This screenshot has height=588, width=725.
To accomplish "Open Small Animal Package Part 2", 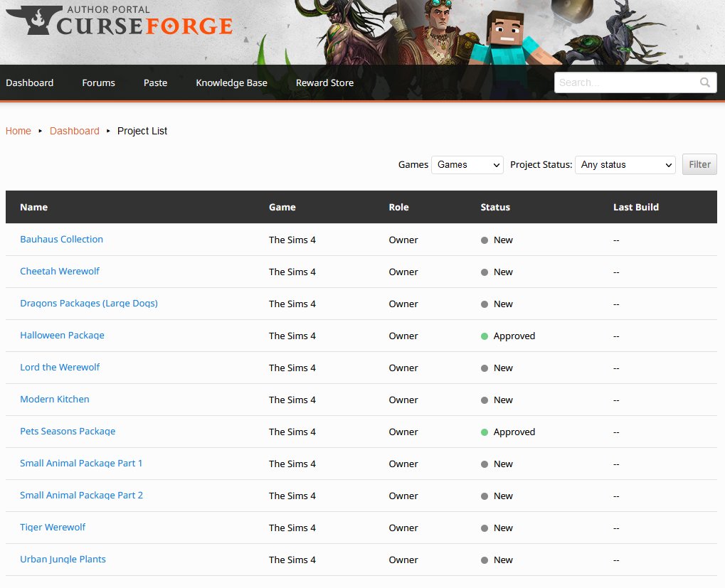I will coord(81,495).
